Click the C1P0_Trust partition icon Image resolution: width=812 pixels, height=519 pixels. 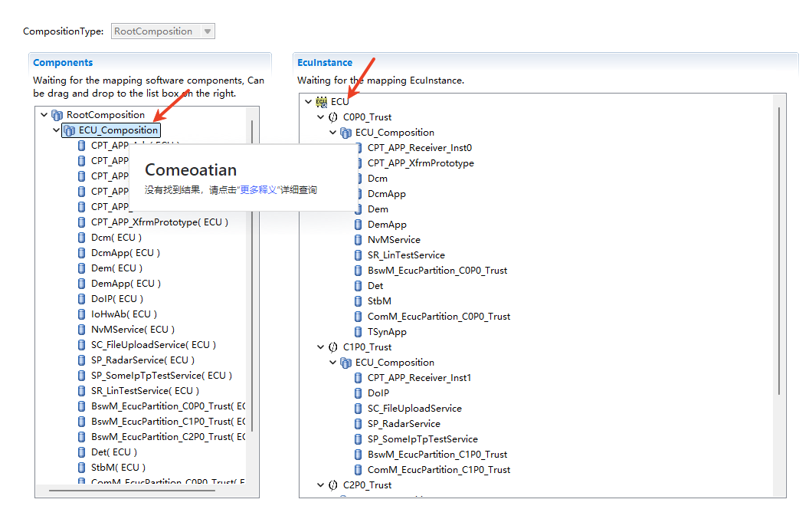[x=333, y=347]
